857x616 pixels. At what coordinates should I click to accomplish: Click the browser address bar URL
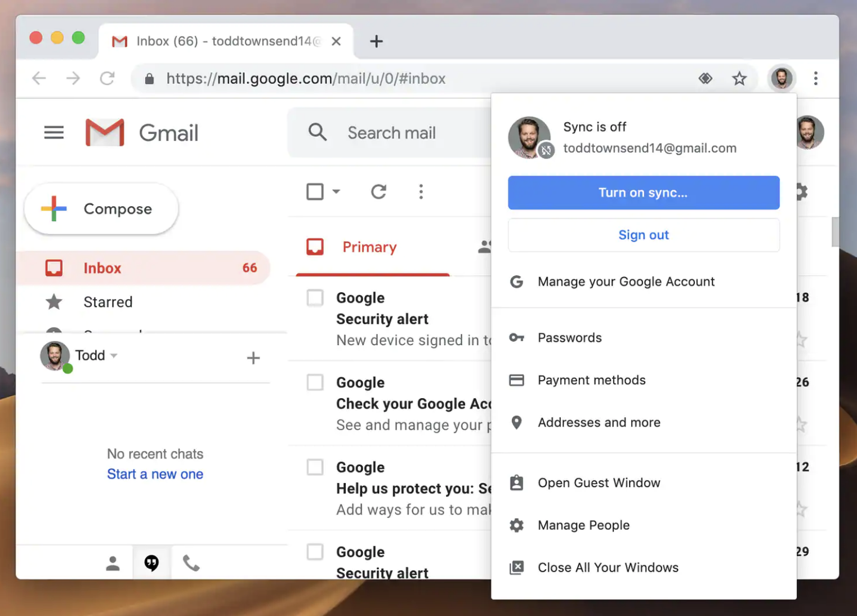click(306, 78)
